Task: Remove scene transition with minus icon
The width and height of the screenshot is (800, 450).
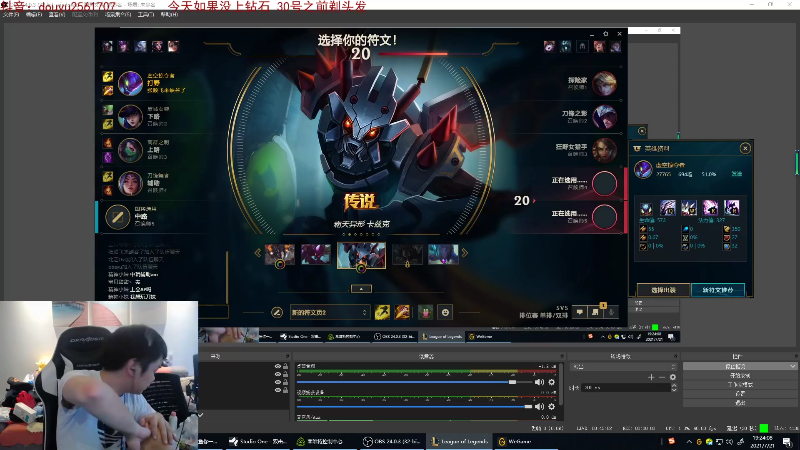Action: click(662, 377)
